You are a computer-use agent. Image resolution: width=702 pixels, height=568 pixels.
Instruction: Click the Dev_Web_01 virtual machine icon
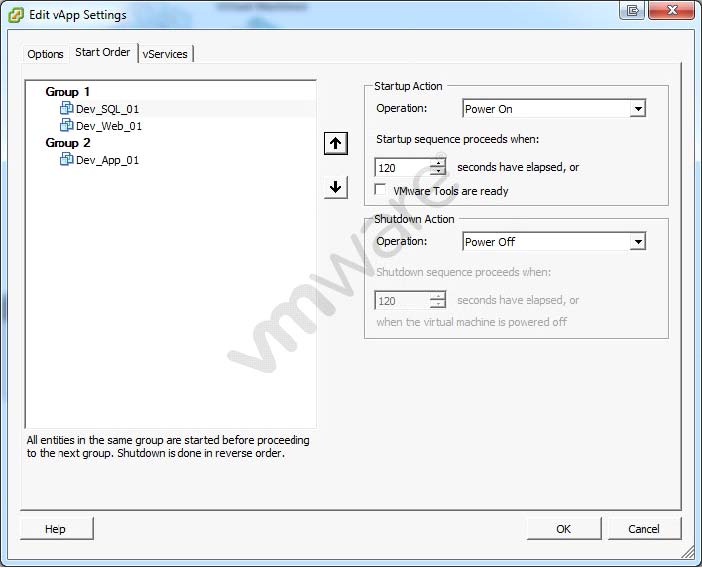[x=66, y=125]
